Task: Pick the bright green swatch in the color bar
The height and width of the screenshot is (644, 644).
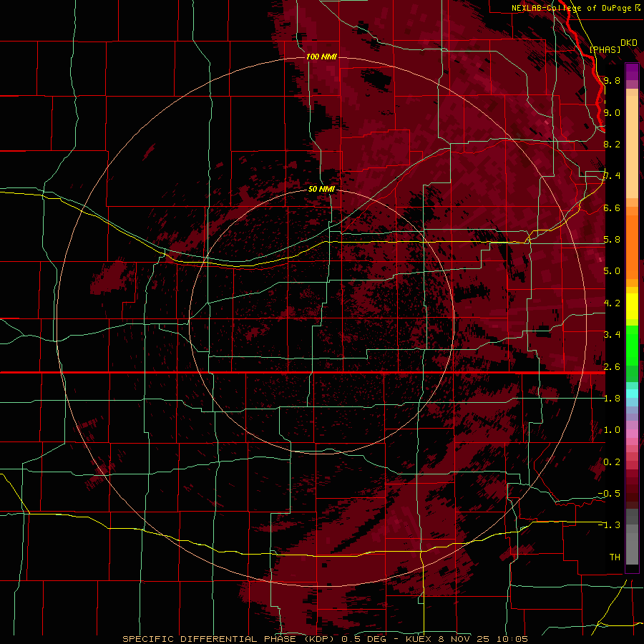Action: point(632,345)
